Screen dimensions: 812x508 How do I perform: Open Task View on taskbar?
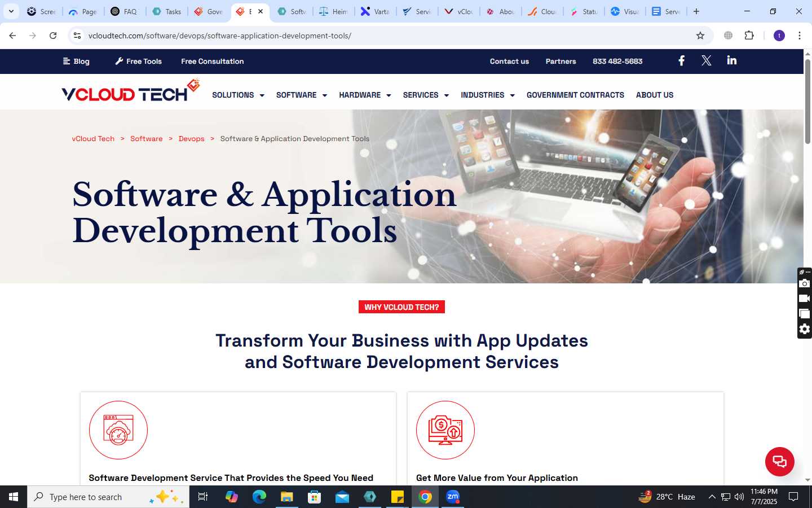203,497
